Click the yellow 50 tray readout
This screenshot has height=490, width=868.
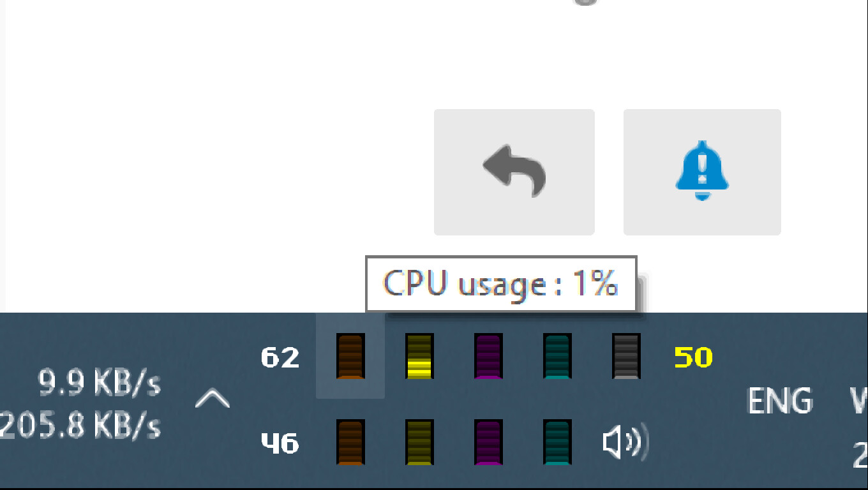[693, 357]
